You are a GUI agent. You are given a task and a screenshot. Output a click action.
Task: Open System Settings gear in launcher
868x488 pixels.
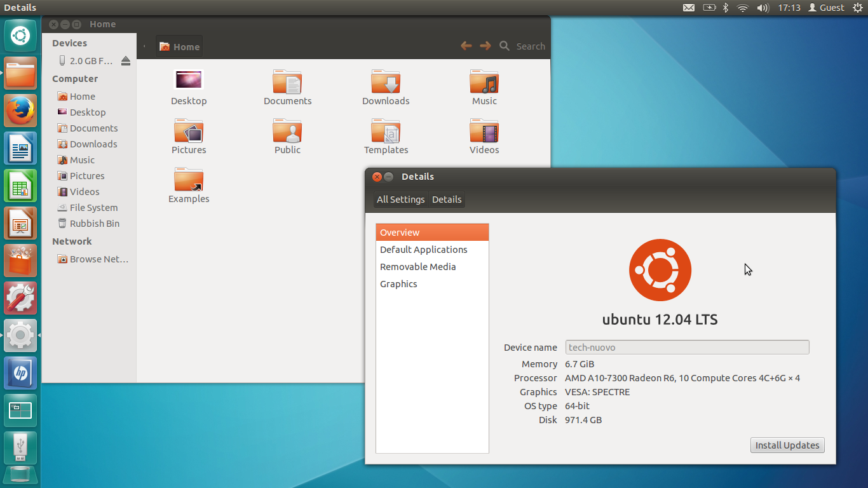[x=20, y=335]
